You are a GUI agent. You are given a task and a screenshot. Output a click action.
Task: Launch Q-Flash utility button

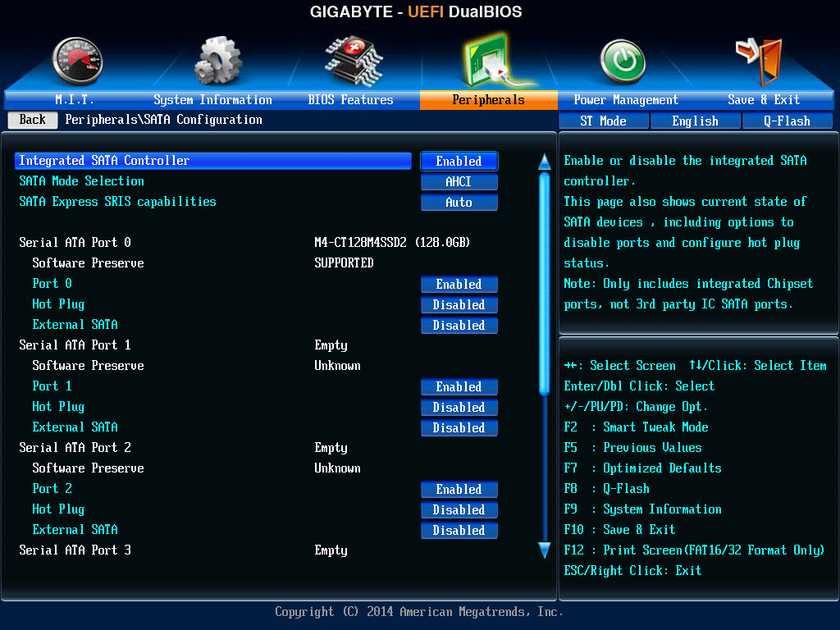tap(787, 121)
